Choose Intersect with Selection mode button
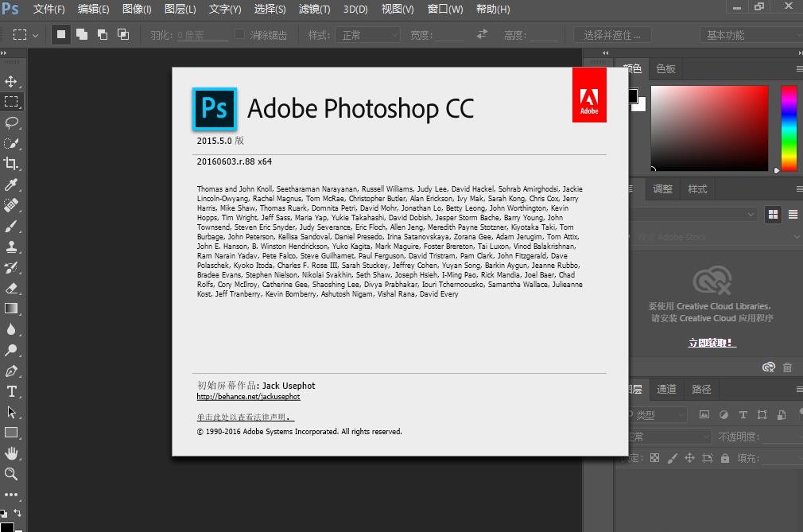The image size is (803, 532). (x=123, y=34)
